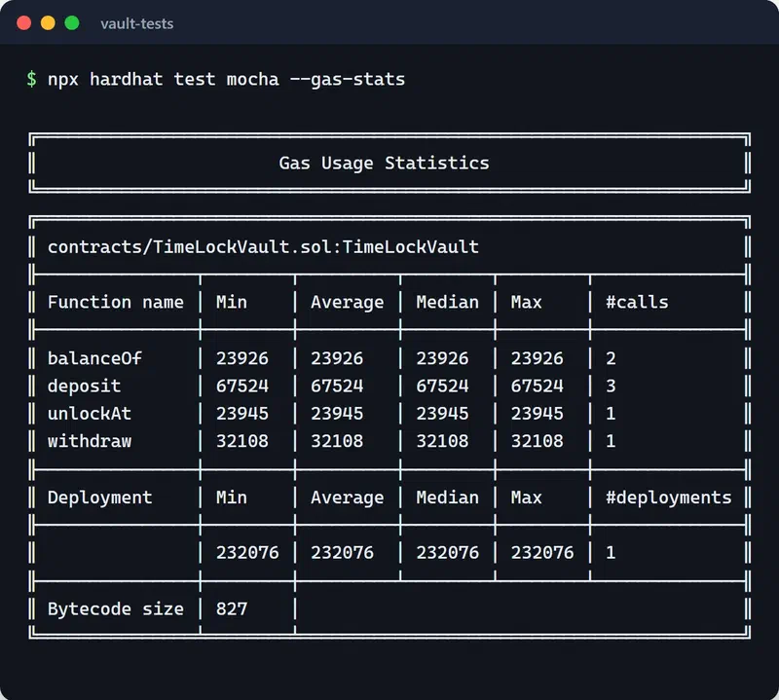Image resolution: width=779 pixels, height=700 pixels.
Task: Click unlockAt call count 1
Action: [611, 414]
